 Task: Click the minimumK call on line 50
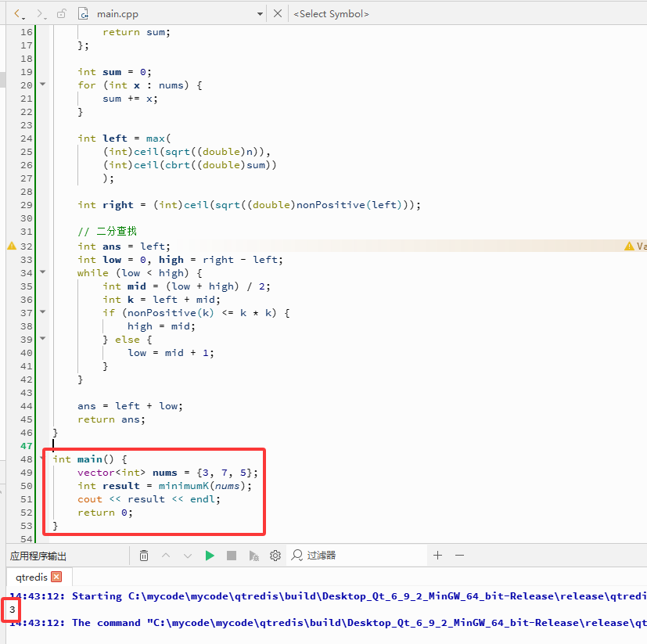(184, 486)
